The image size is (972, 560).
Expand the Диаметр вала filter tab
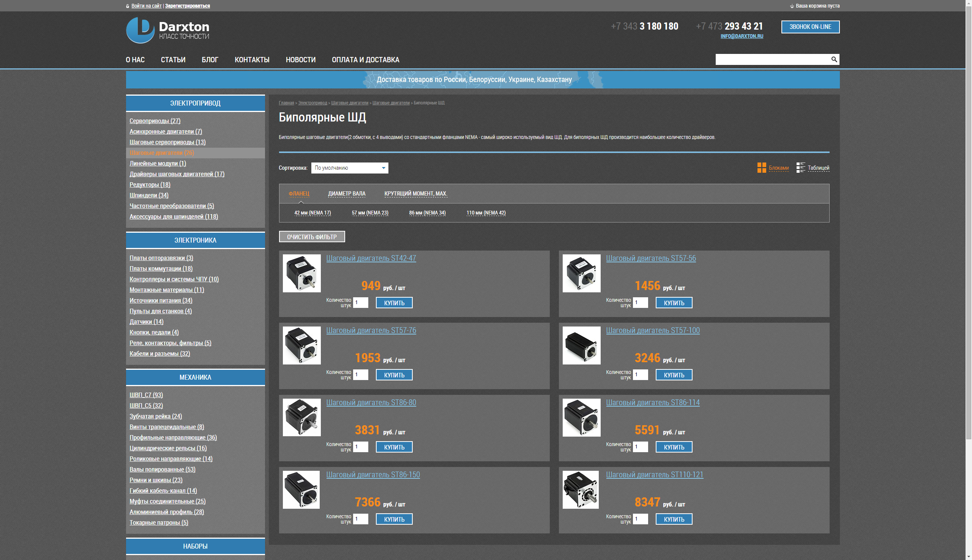click(347, 194)
